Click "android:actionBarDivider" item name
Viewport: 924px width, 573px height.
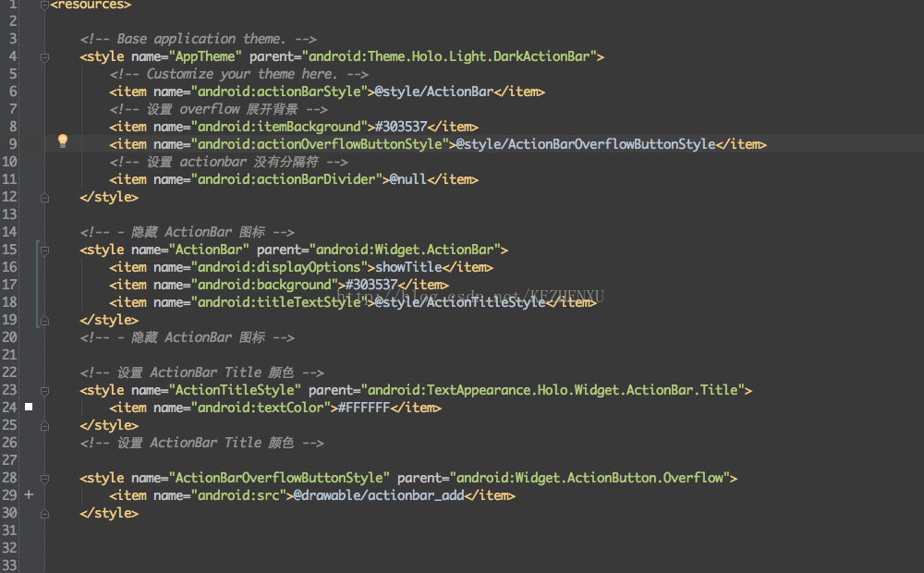(x=286, y=179)
